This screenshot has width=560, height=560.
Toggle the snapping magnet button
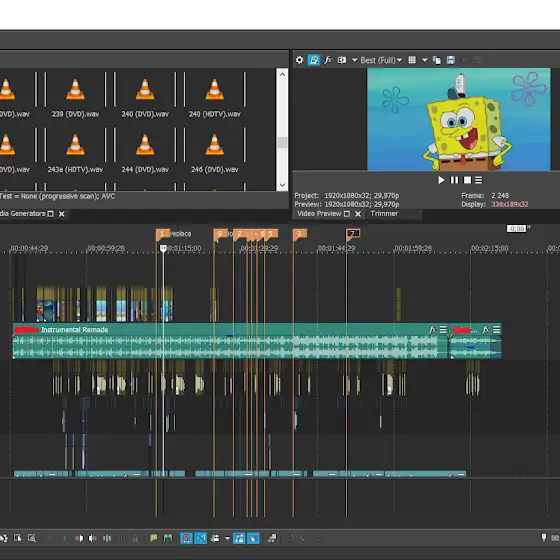pyautogui.click(x=186, y=538)
